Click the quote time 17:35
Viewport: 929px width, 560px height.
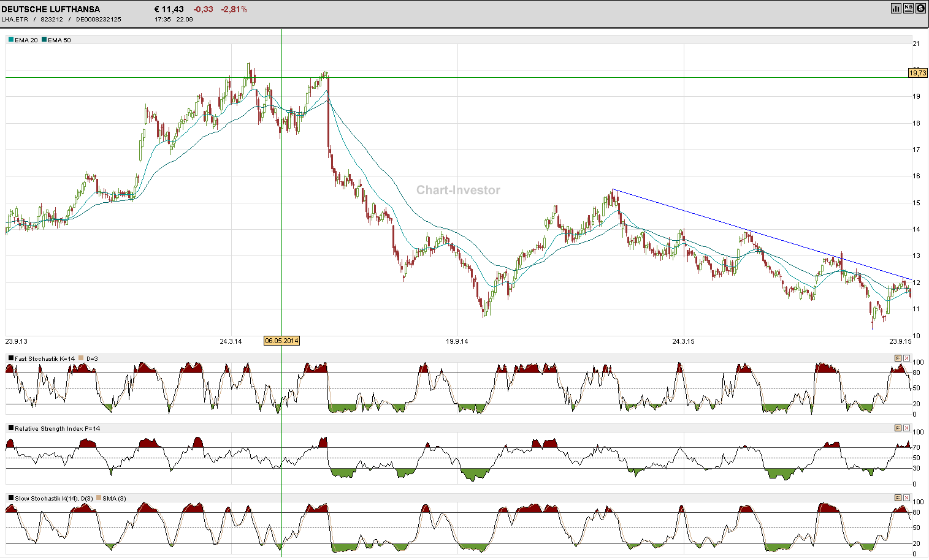[162, 20]
